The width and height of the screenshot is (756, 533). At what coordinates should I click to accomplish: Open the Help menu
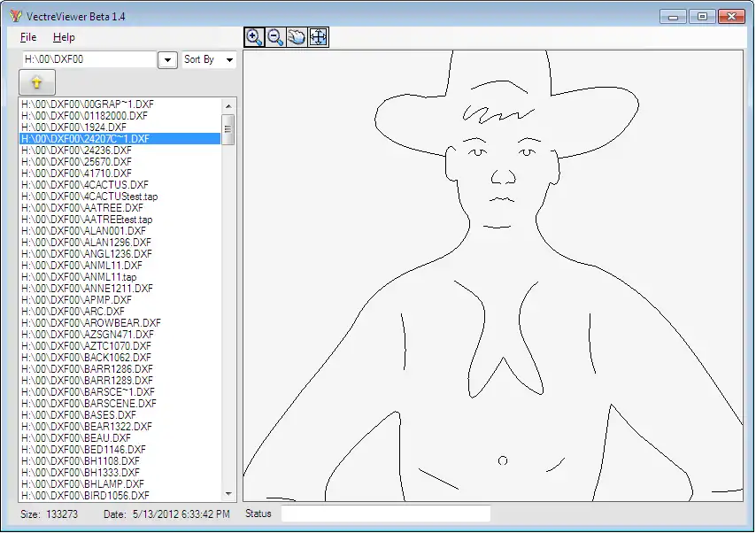(64, 37)
